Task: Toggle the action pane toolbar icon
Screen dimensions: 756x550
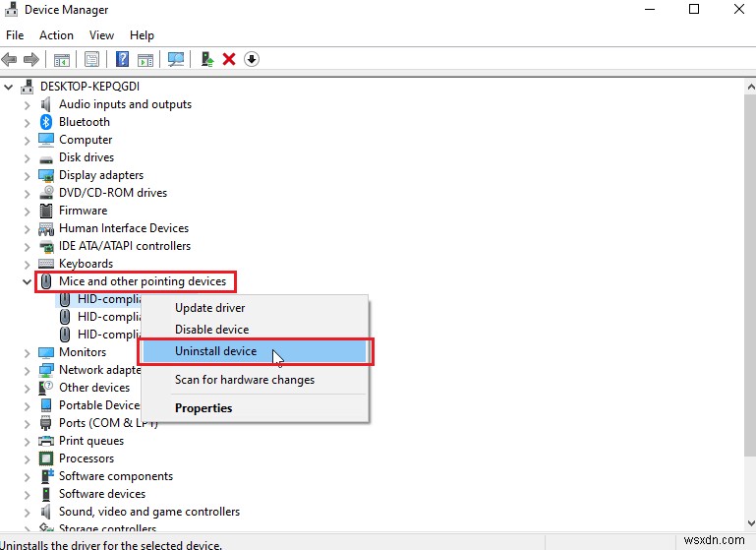Action: click(145, 59)
